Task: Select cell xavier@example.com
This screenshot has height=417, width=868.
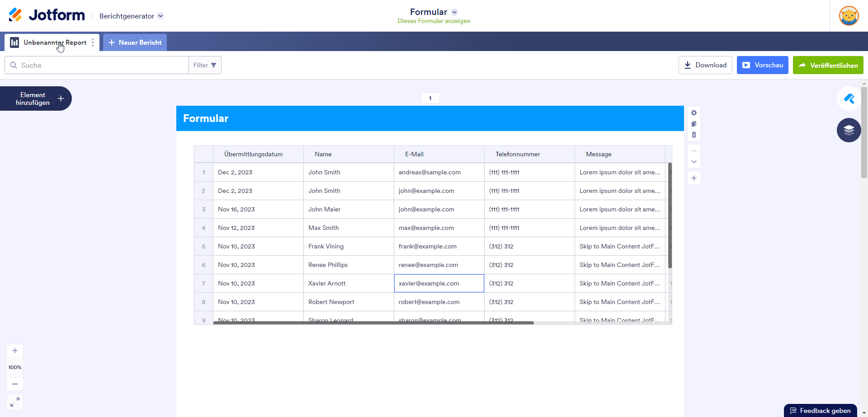Action: [x=439, y=283]
